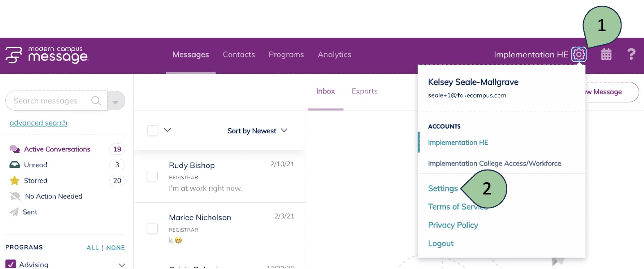Switch to the Exports tab

[x=364, y=91]
